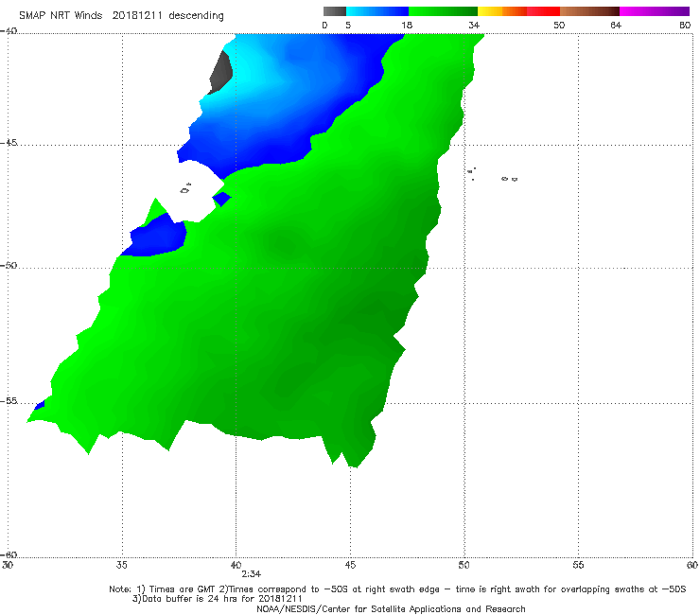Screen dimensions: 700x615
Task: Click the dark gray low-wind patch on map
Action: pos(221,73)
